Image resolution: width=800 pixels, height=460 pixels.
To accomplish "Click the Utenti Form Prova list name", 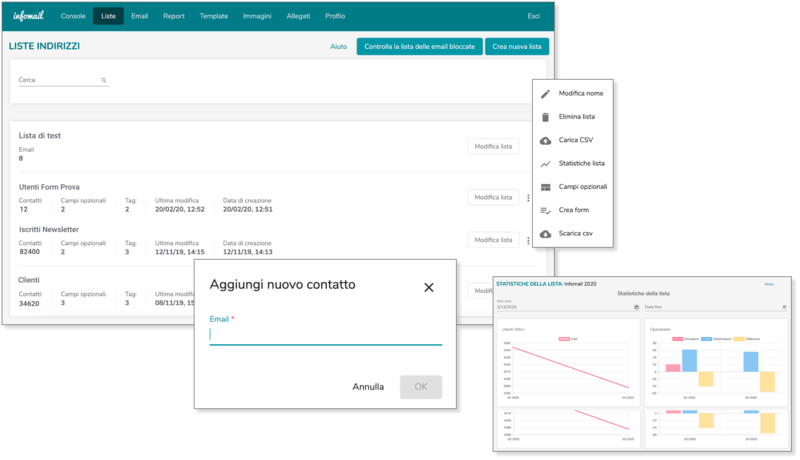I will (x=49, y=187).
